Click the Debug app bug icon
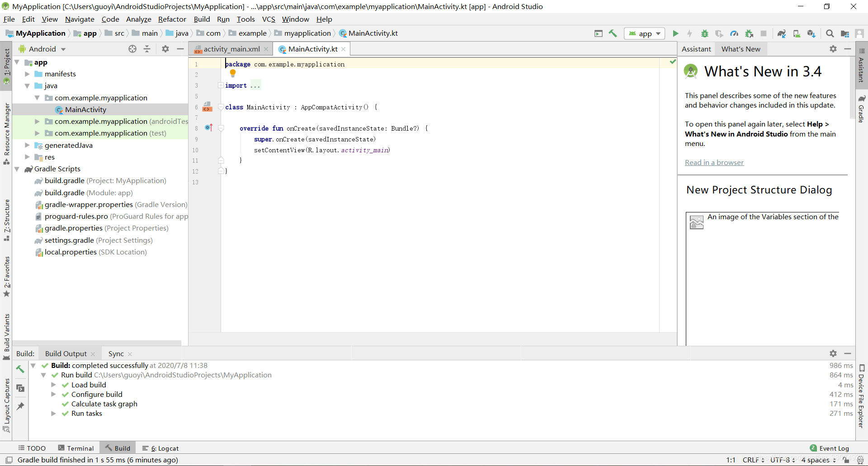The image size is (868, 466). pos(704,33)
